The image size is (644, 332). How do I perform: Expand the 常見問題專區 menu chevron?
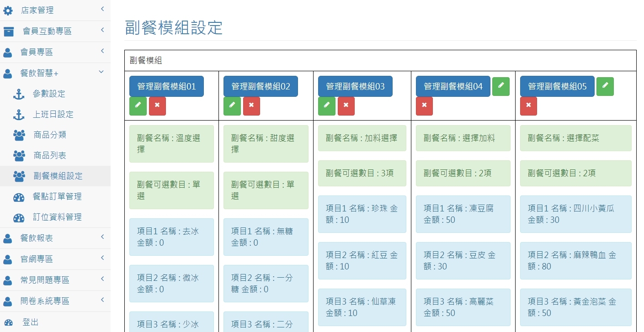(102, 279)
